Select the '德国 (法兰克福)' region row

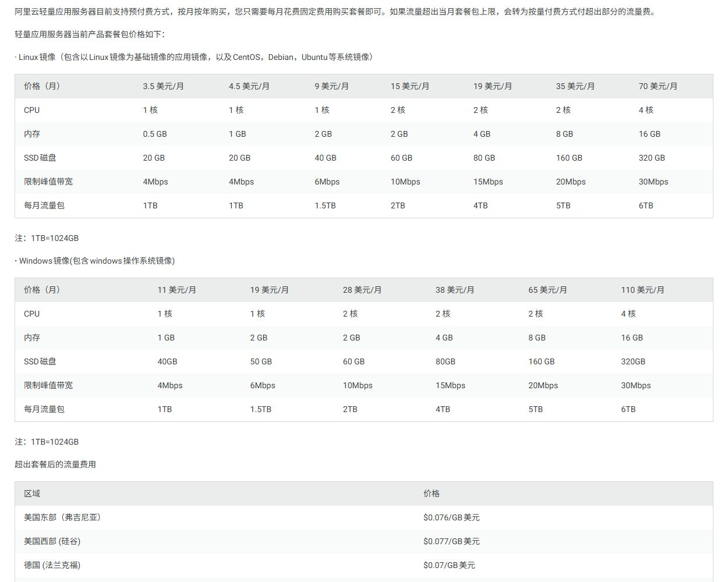coord(363,565)
